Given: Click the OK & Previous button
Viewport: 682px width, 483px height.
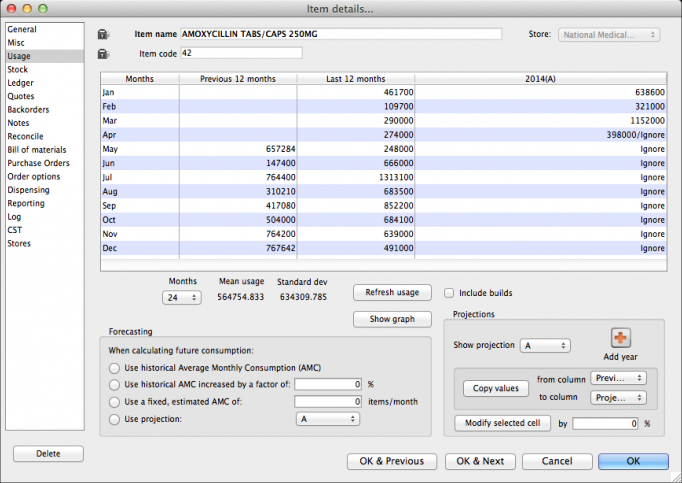Looking at the screenshot, I should tap(392, 461).
